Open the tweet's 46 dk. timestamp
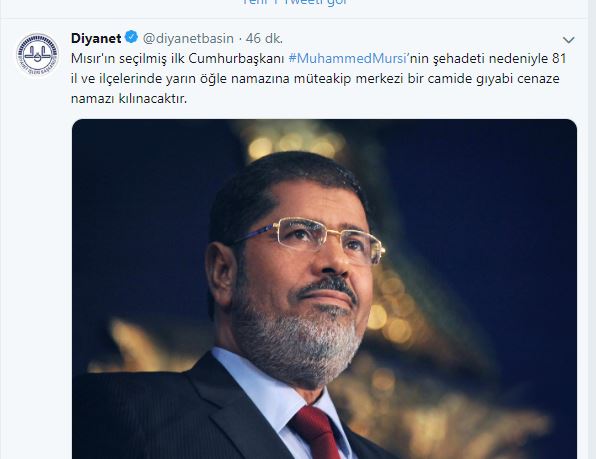 [264, 38]
